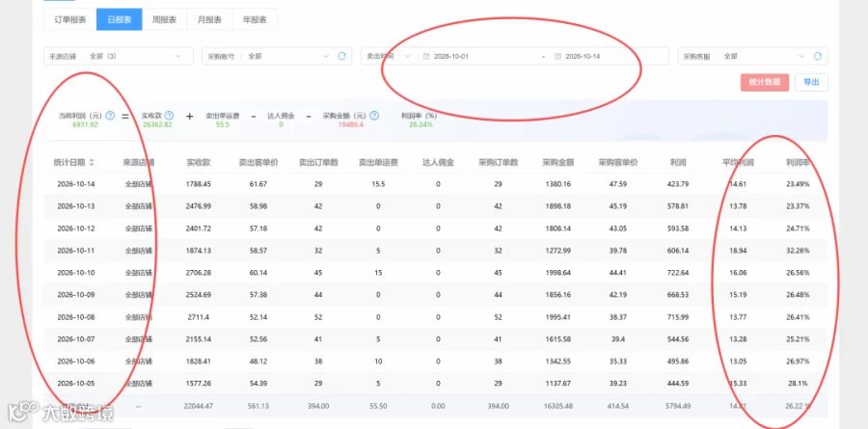This screenshot has width=868, height=429.
Task: Click summary 采购金额 value 19486.4
Action: pyautogui.click(x=350, y=125)
